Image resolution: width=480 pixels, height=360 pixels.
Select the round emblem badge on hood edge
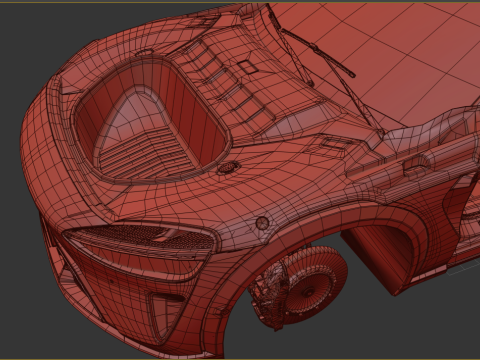pos(228,167)
